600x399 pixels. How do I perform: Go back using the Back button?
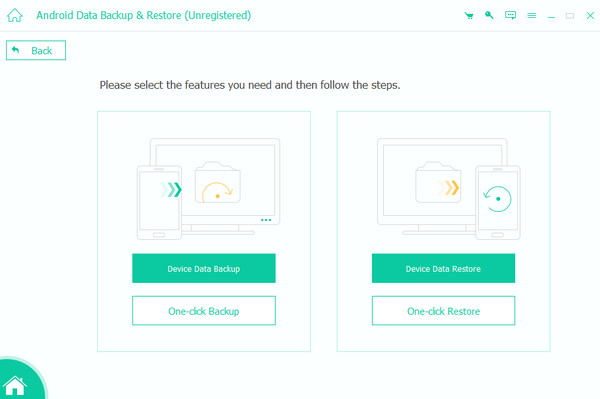click(36, 50)
